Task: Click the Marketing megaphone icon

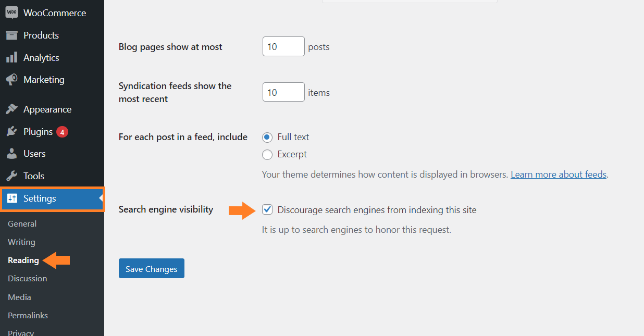Action: click(11, 80)
